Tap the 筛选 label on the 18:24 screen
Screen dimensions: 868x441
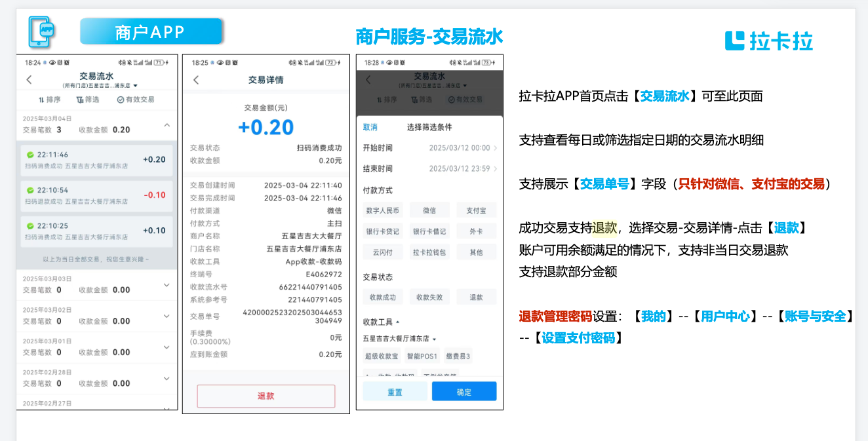coord(92,100)
